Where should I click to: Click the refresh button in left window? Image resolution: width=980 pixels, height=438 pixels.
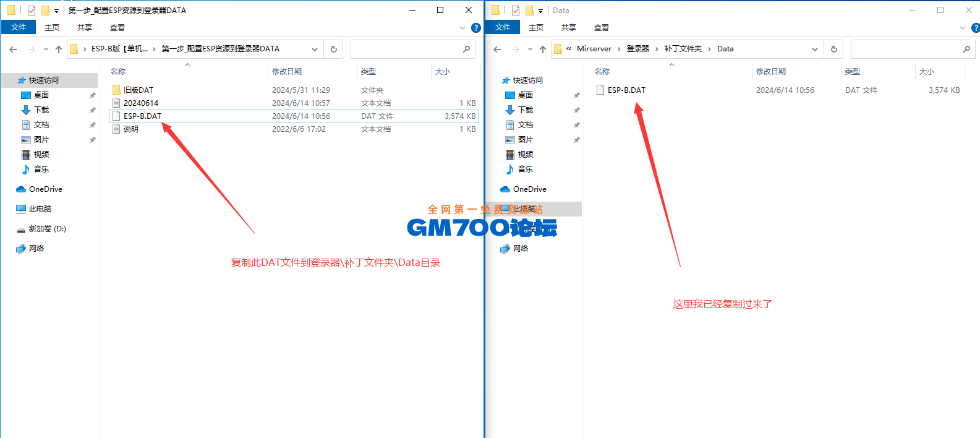click(334, 49)
